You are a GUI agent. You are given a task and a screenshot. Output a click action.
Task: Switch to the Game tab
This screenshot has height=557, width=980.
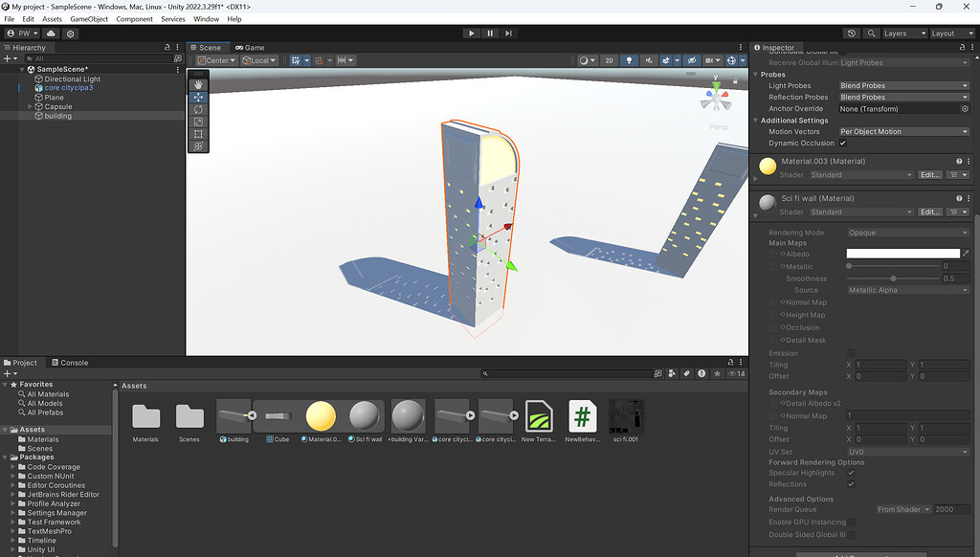[251, 46]
